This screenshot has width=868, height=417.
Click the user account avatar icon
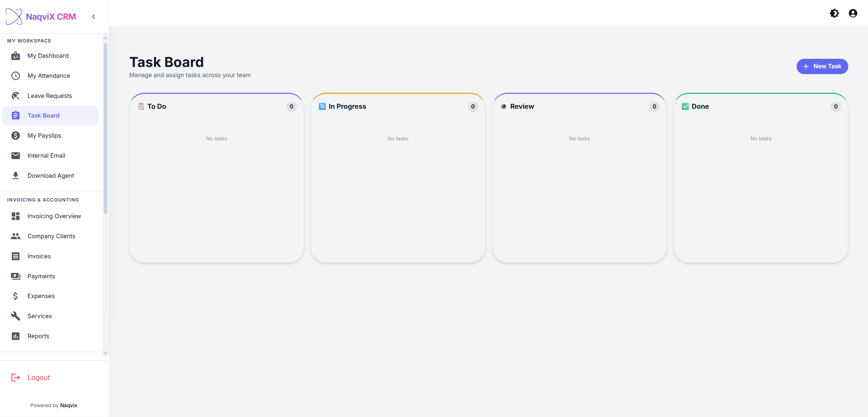[x=853, y=13]
